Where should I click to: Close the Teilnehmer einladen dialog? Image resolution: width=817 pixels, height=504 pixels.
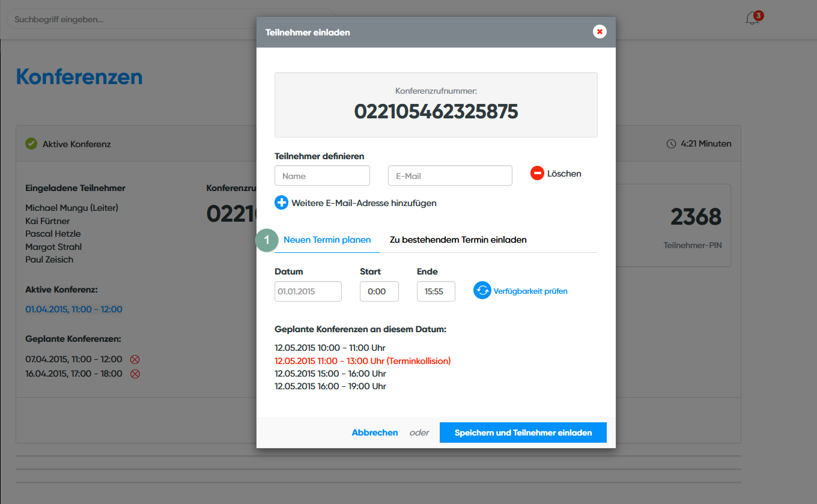(x=600, y=32)
